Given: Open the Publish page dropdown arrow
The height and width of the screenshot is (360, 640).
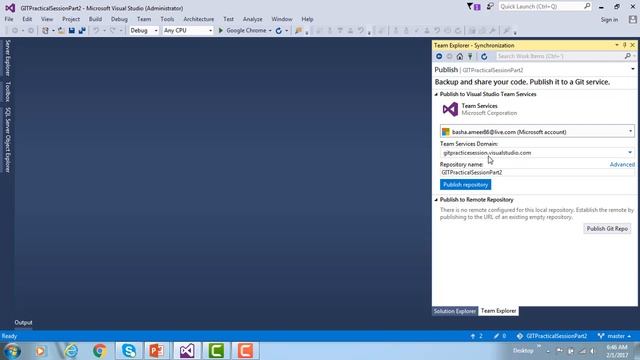Looking at the screenshot, I should tap(633, 69).
